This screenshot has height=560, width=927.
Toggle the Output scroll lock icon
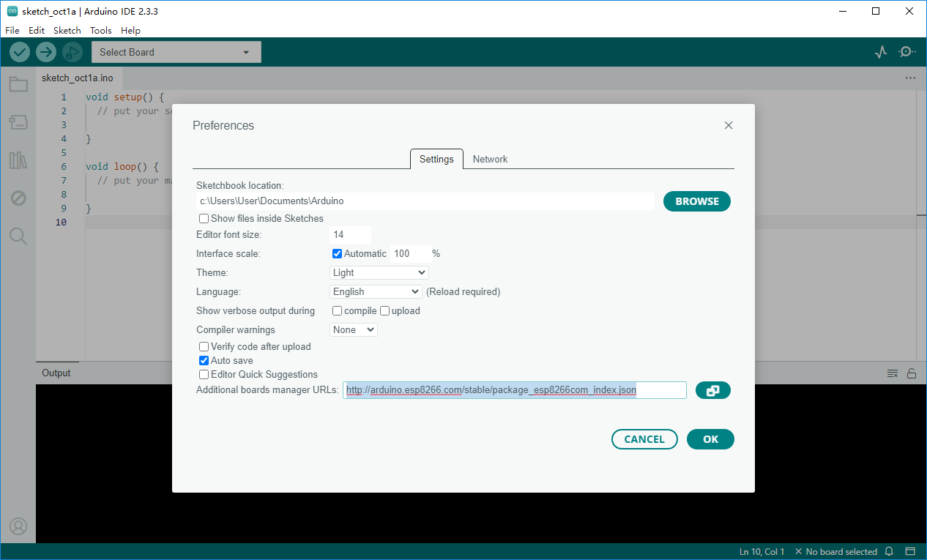[912, 373]
